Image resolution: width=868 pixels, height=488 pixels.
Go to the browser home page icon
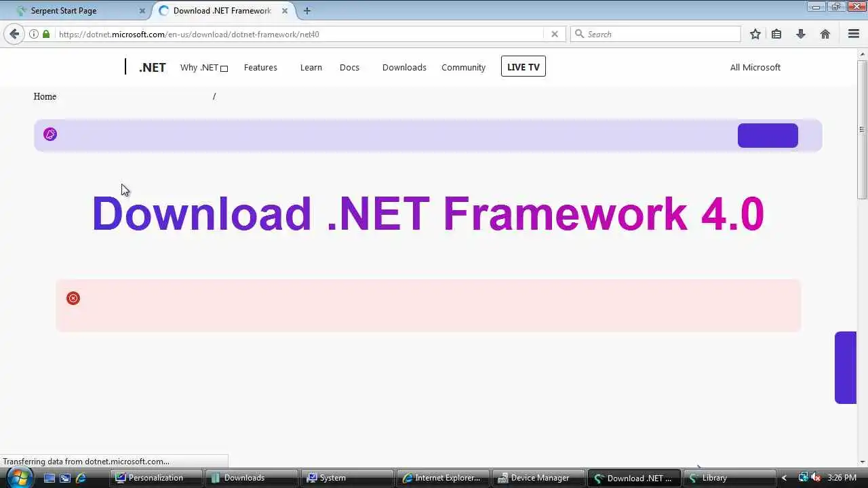825,34
